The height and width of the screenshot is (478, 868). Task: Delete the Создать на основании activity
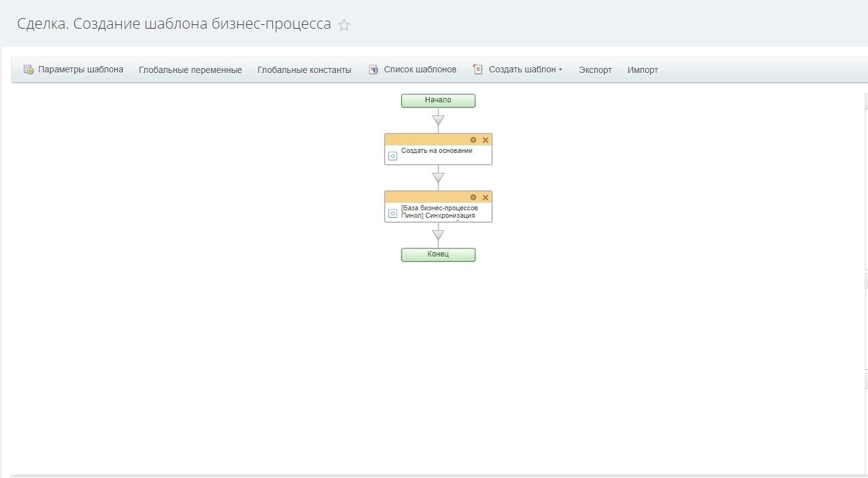[485, 140]
